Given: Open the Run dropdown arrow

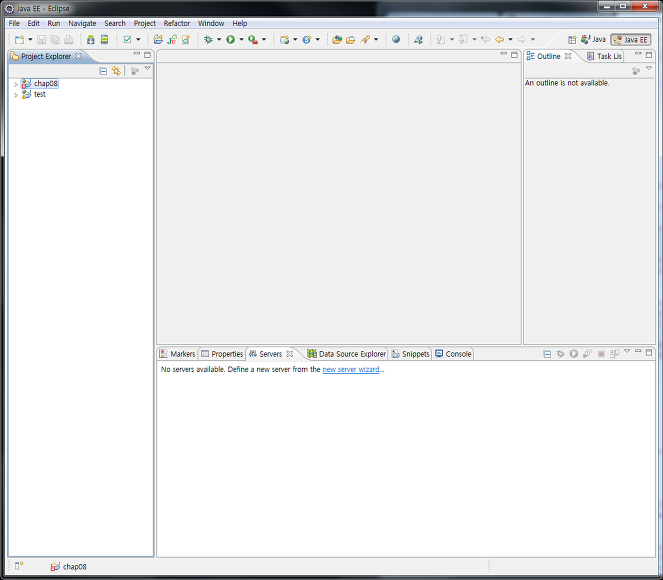Looking at the screenshot, I should point(241,40).
